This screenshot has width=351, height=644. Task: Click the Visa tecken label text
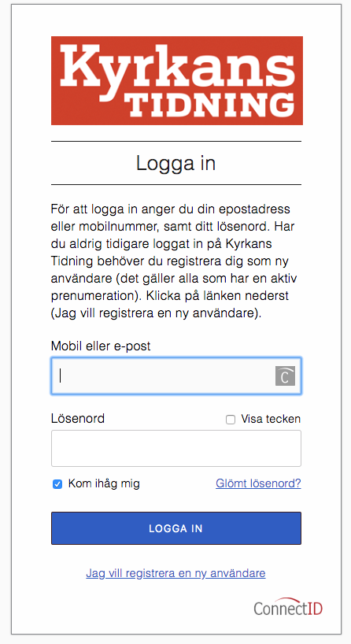271,419
